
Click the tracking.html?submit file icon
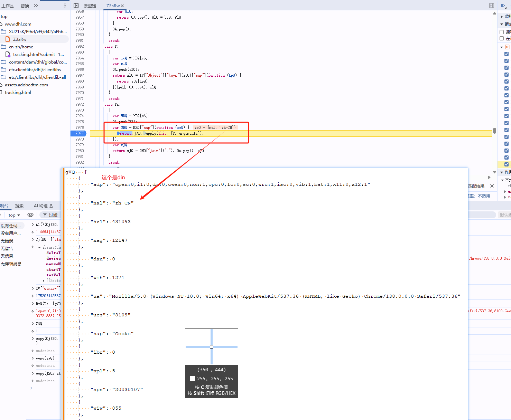[x=8, y=54]
